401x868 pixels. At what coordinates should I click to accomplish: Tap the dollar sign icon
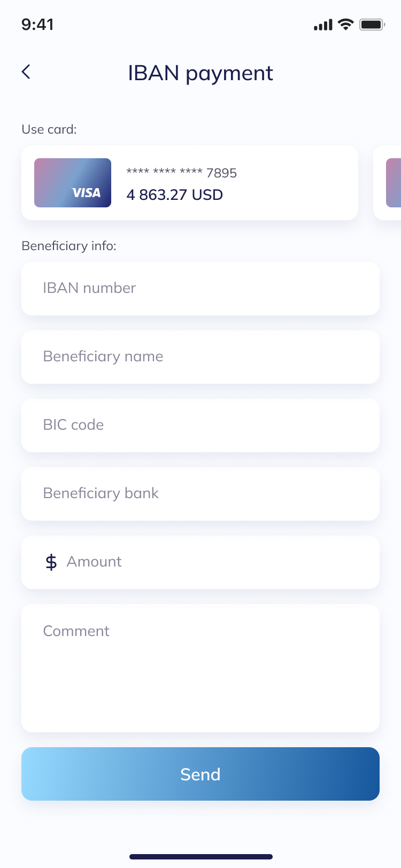tap(51, 562)
